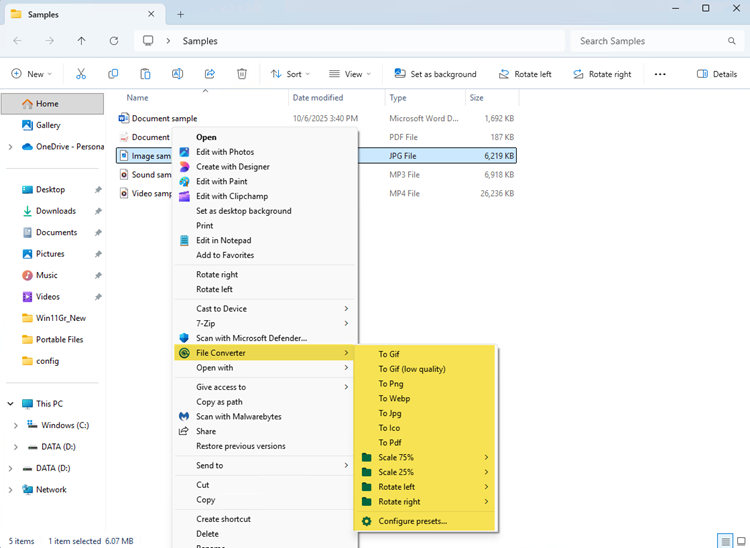
Task: Click the Copy icon in toolbar
Action: pyautogui.click(x=113, y=74)
